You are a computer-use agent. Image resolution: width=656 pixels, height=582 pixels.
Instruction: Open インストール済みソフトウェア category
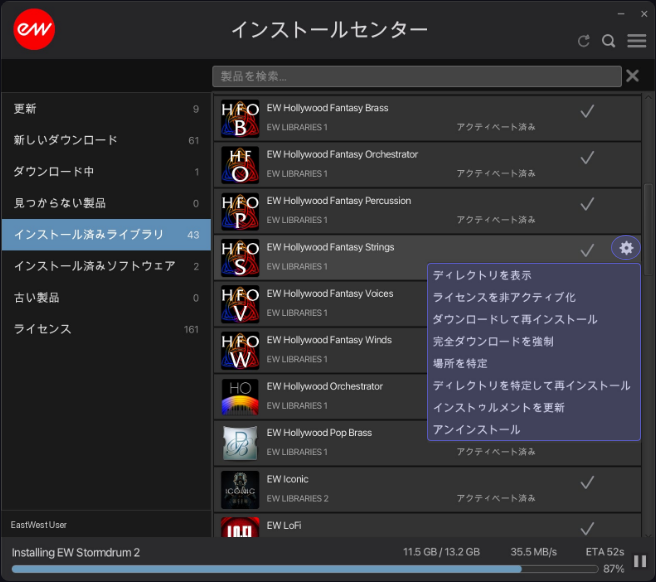click(106, 266)
